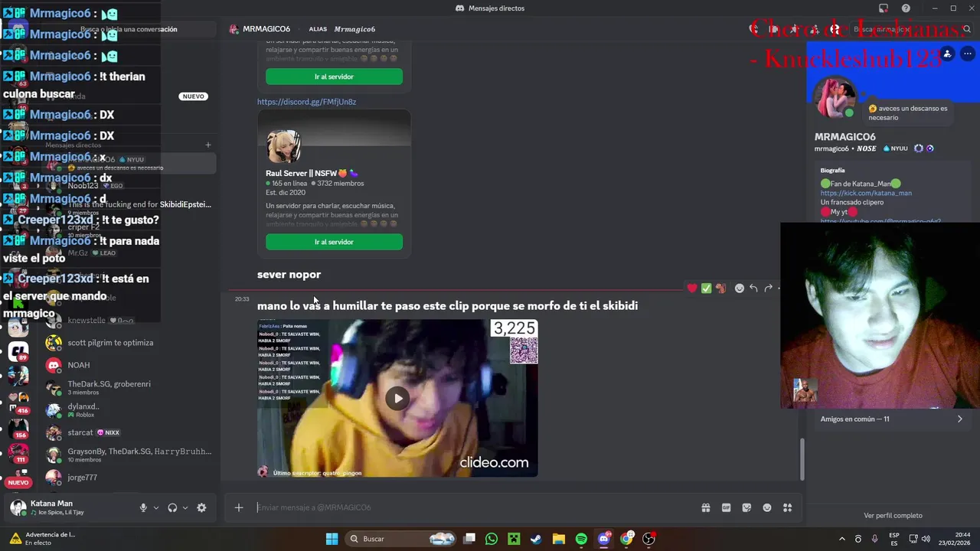Click the Katana Man user panel name

(x=51, y=504)
